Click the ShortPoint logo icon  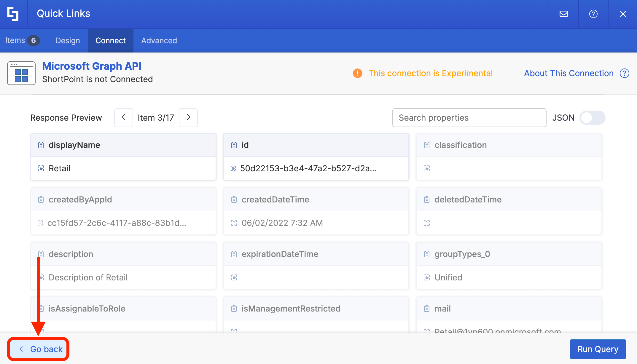(x=13, y=14)
